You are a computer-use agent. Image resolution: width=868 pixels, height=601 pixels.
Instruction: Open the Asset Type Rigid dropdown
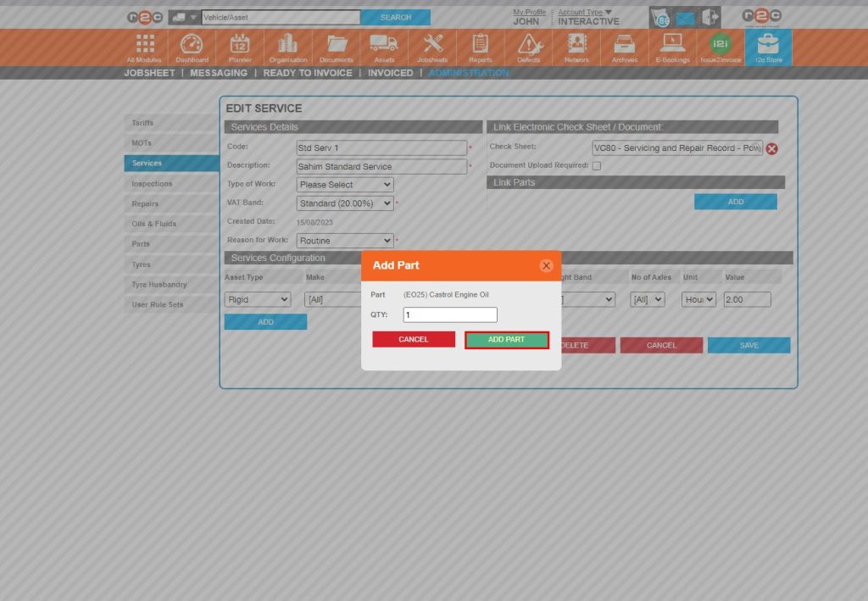pyautogui.click(x=258, y=299)
